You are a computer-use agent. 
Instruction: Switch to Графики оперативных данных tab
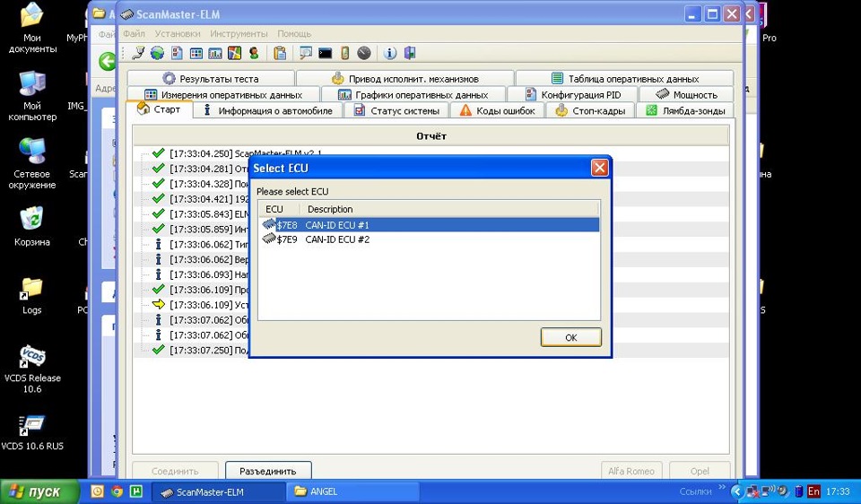pos(413,94)
